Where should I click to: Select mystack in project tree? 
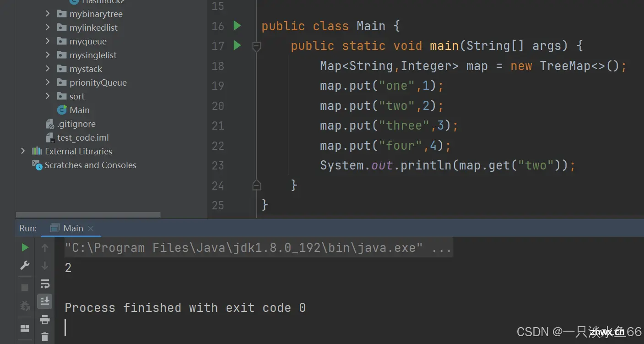pyautogui.click(x=86, y=69)
